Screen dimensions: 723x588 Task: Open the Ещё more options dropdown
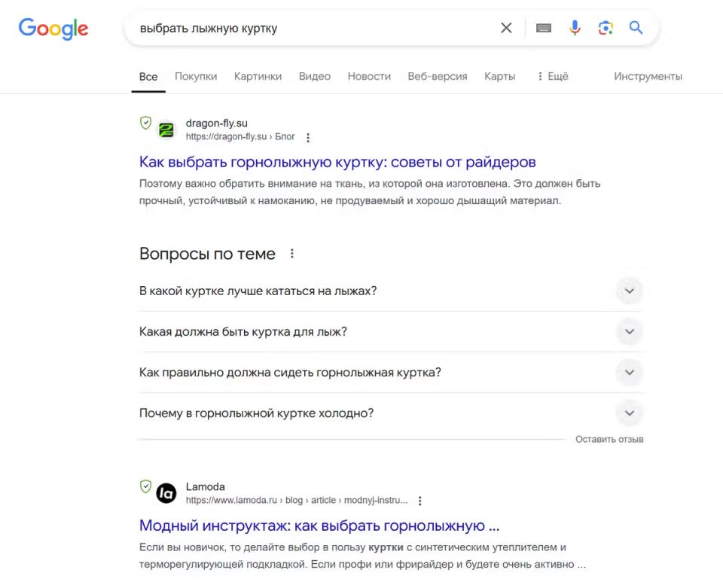(x=553, y=76)
